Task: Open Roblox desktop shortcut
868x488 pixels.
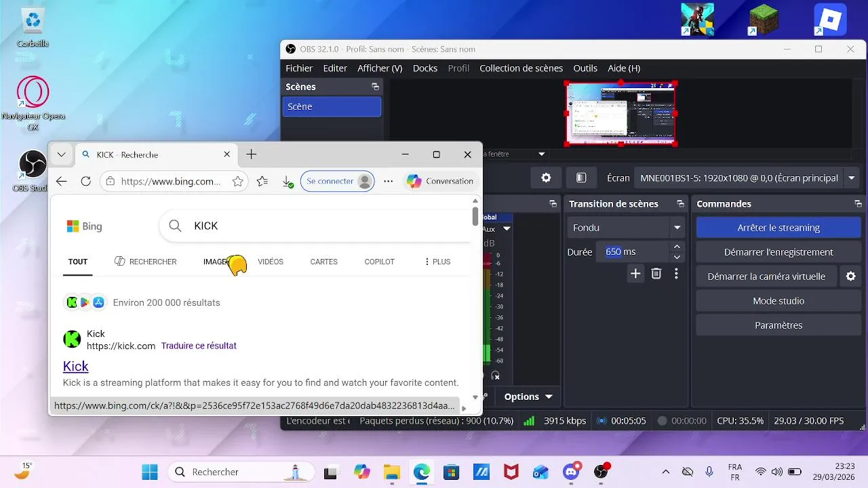Action: point(830,20)
